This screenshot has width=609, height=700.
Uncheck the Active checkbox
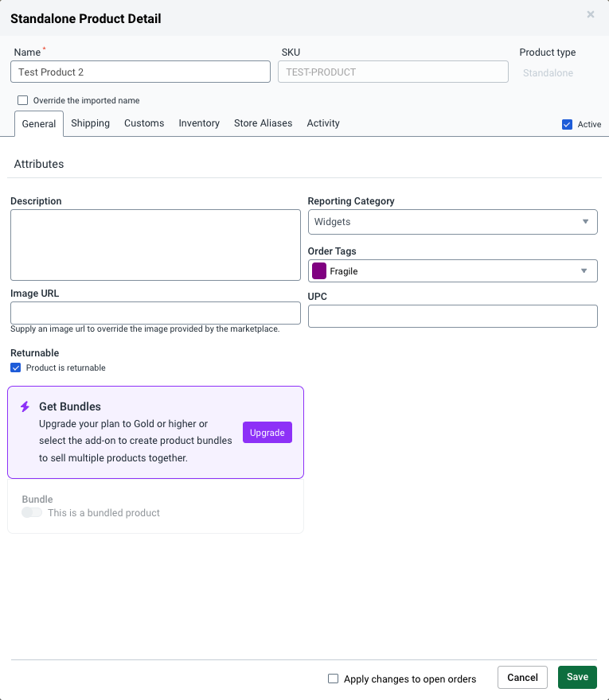tap(567, 124)
